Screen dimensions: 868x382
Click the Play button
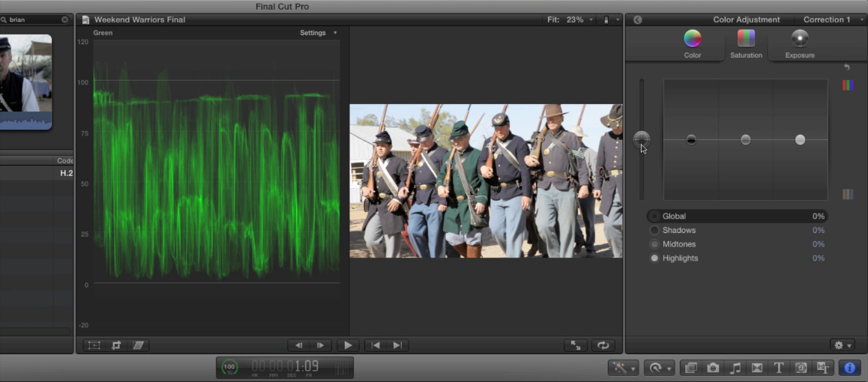pos(349,345)
